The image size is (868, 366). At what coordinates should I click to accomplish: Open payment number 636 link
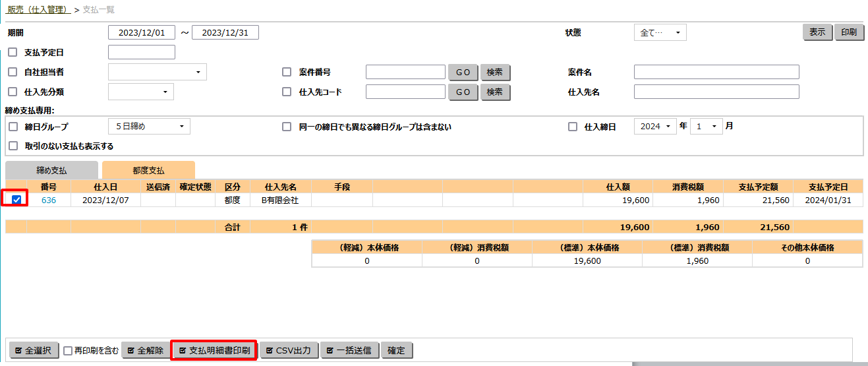tap(49, 200)
